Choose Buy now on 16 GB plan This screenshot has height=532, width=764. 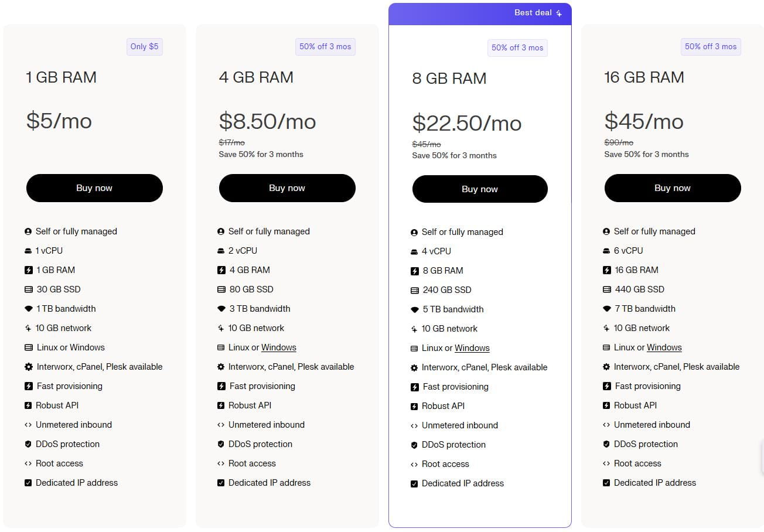[673, 188]
